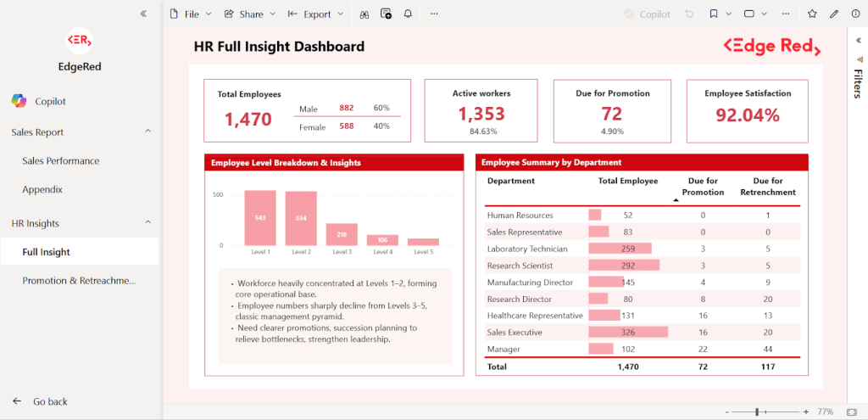Click the Subscribe to report icon
The height and width of the screenshot is (420, 868).
pyautogui.click(x=387, y=14)
